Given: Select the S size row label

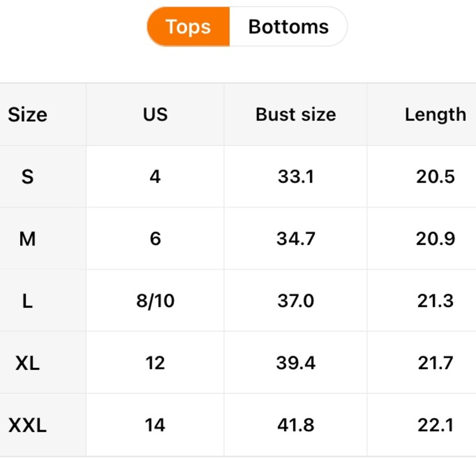Looking at the screenshot, I should click(x=28, y=177).
